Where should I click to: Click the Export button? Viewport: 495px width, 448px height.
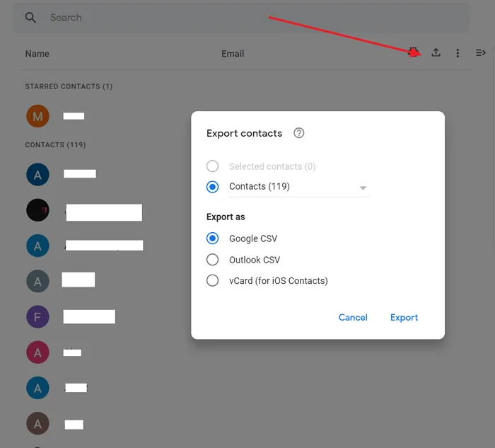pos(404,317)
